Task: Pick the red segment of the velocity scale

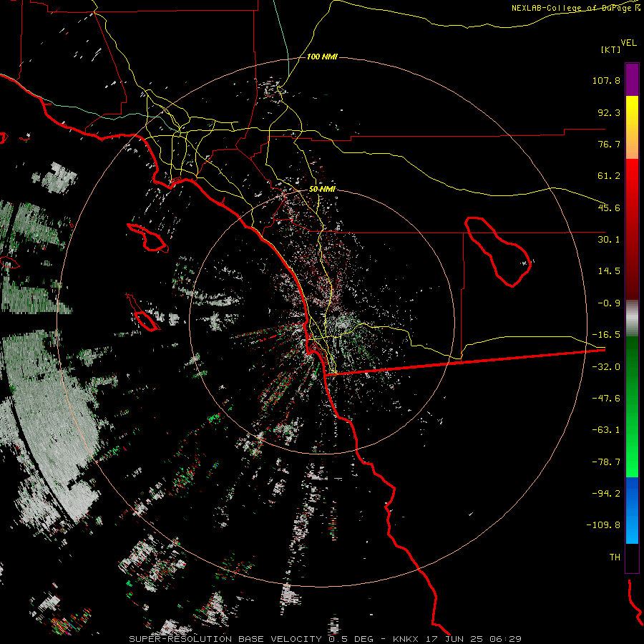Action: (x=632, y=229)
